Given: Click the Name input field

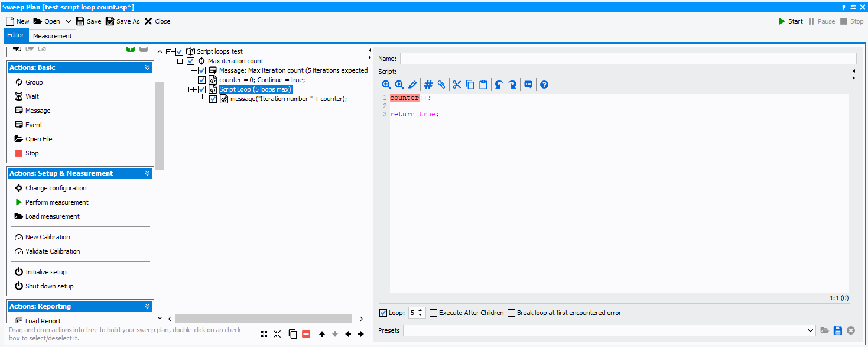Looking at the screenshot, I should (628, 59).
